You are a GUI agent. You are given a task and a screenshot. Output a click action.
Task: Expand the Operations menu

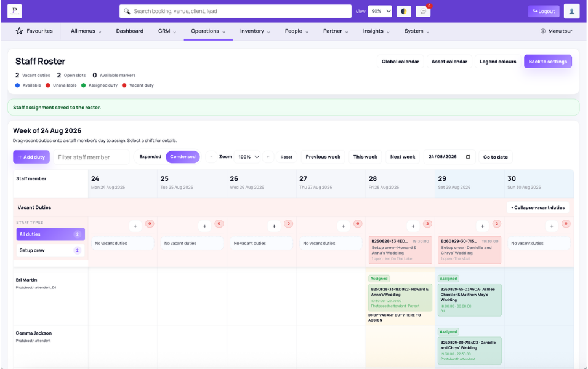(x=208, y=31)
